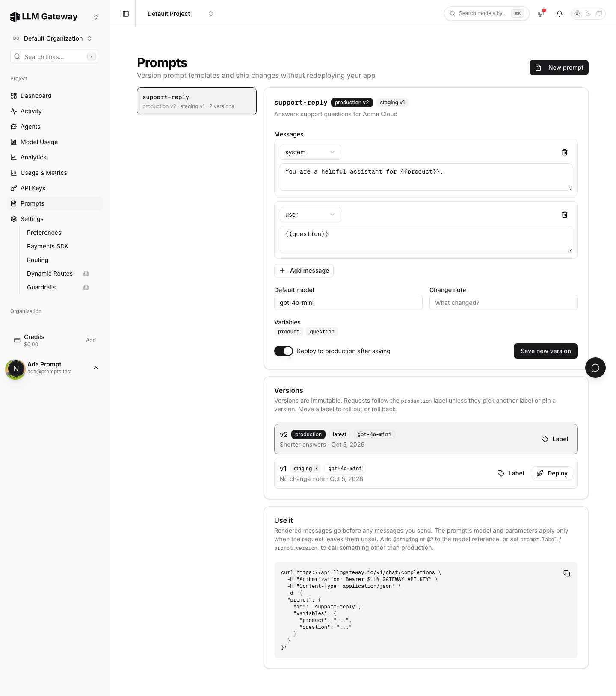The height and width of the screenshot is (696, 616).
Task: Delete the system message with trash icon
Action: coord(564,152)
